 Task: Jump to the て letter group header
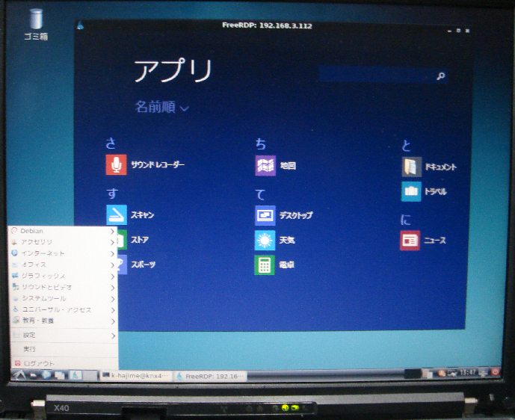(x=260, y=195)
